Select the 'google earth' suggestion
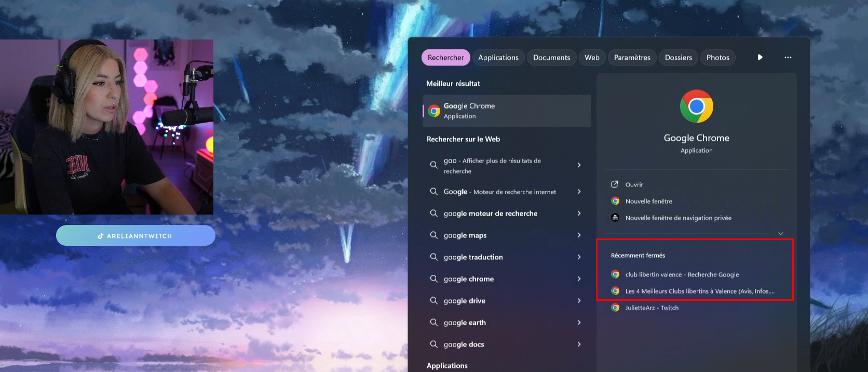 point(507,323)
